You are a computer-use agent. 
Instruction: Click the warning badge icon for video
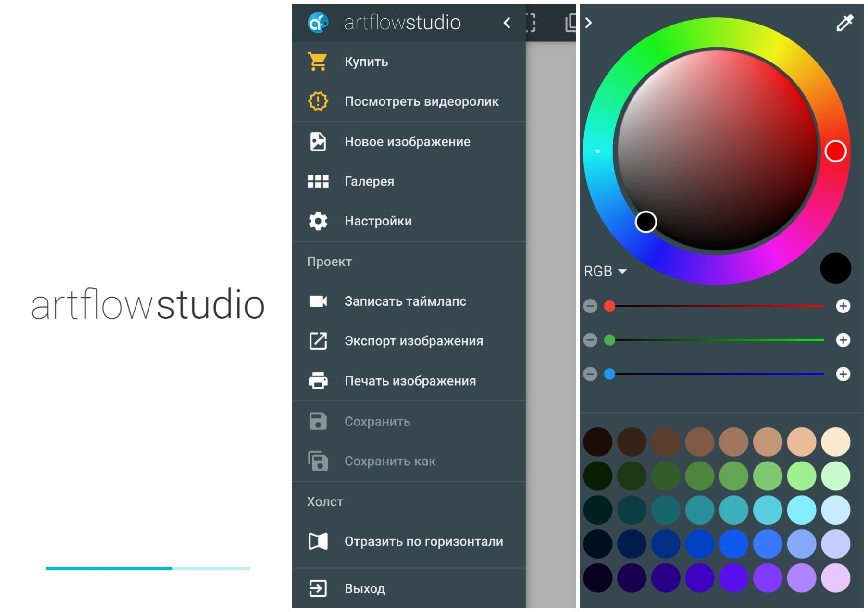(x=318, y=101)
